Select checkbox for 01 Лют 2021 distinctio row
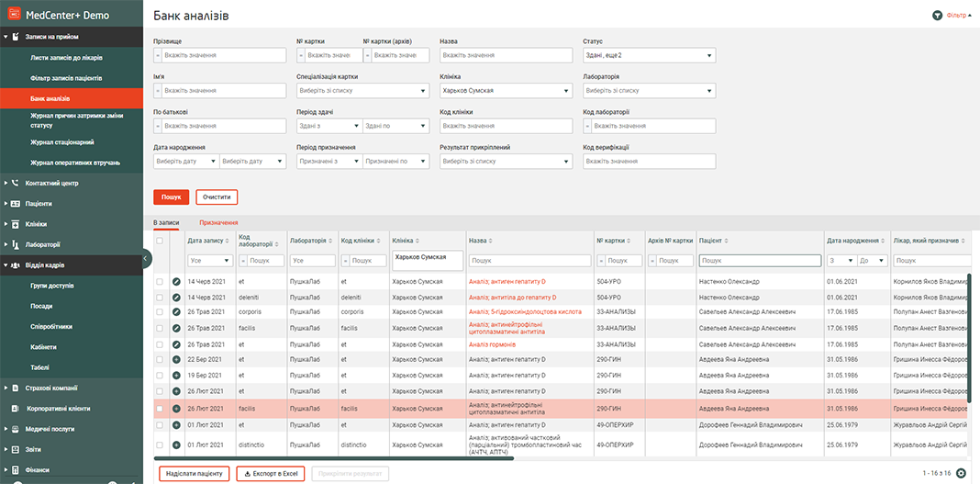980x484 pixels. pyautogui.click(x=161, y=445)
